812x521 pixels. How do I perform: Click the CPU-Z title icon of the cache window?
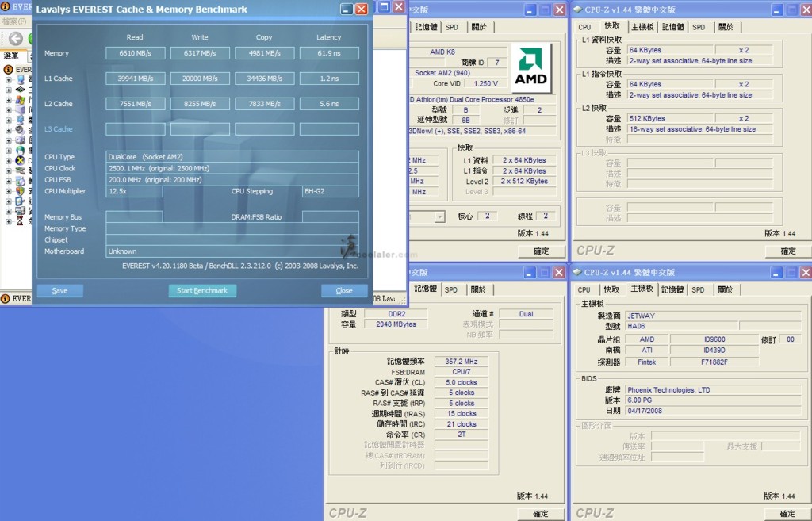click(578, 10)
